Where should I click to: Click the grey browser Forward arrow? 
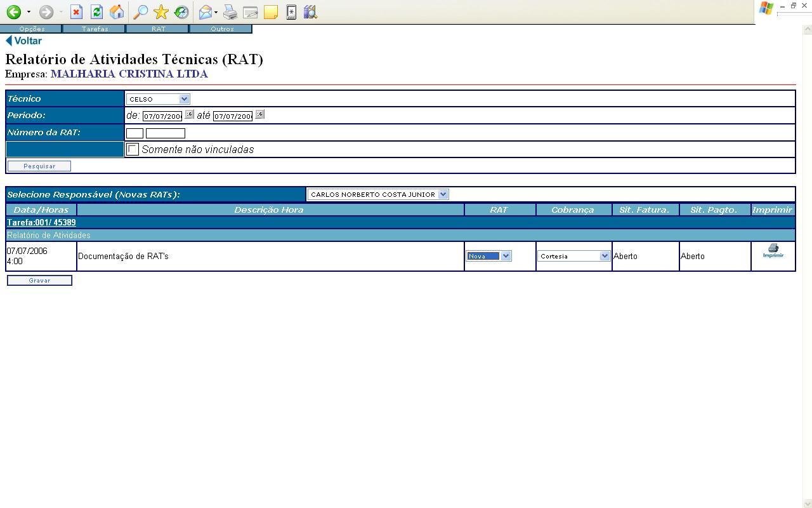[x=46, y=12]
